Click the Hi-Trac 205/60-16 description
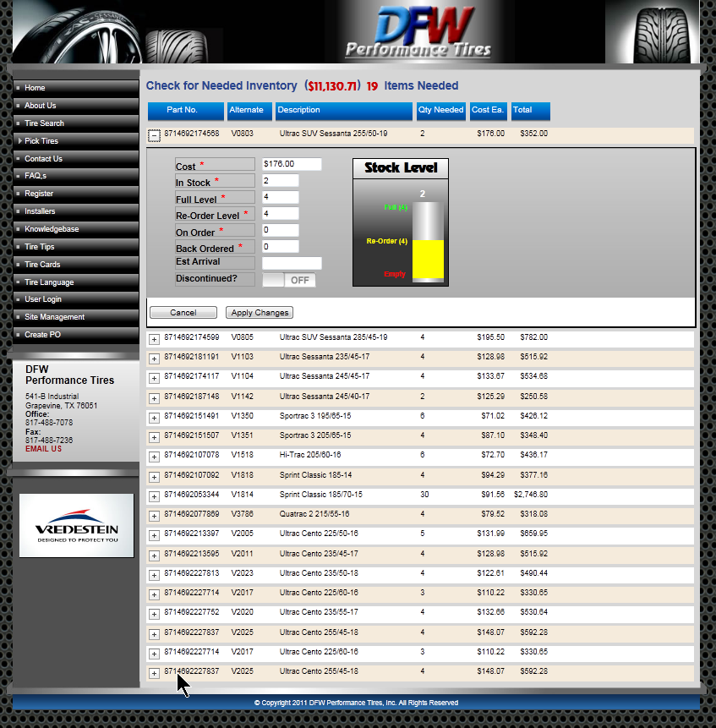Screen dimensions: 716x728 tap(310, 455)
